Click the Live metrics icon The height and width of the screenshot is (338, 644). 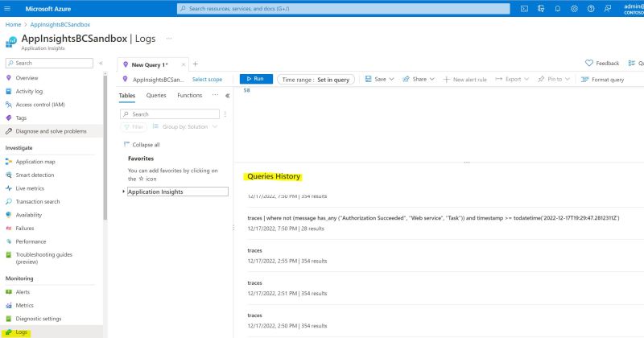[9, 188]
